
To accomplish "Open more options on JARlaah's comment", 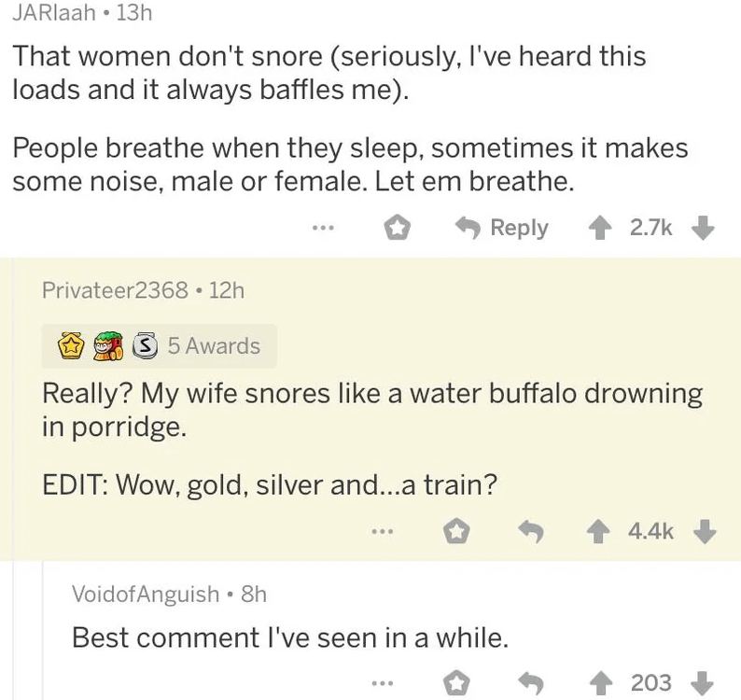I will (322, 228).
